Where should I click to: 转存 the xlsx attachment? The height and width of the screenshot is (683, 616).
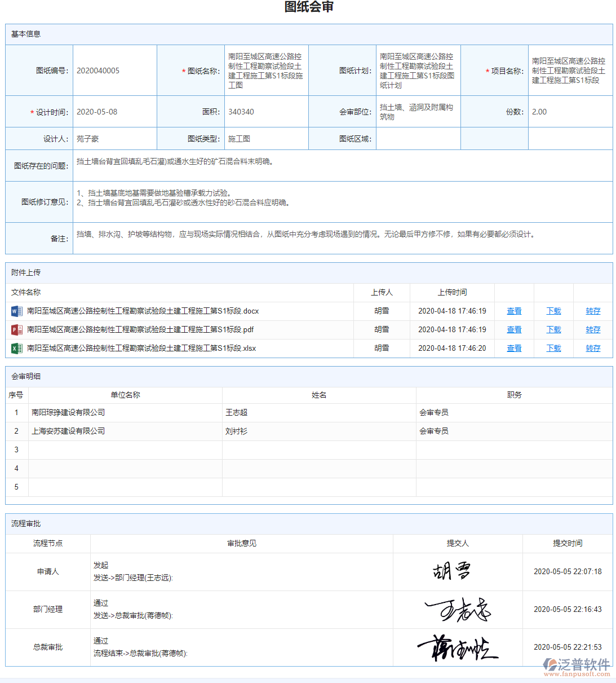[x=592, y=348]
